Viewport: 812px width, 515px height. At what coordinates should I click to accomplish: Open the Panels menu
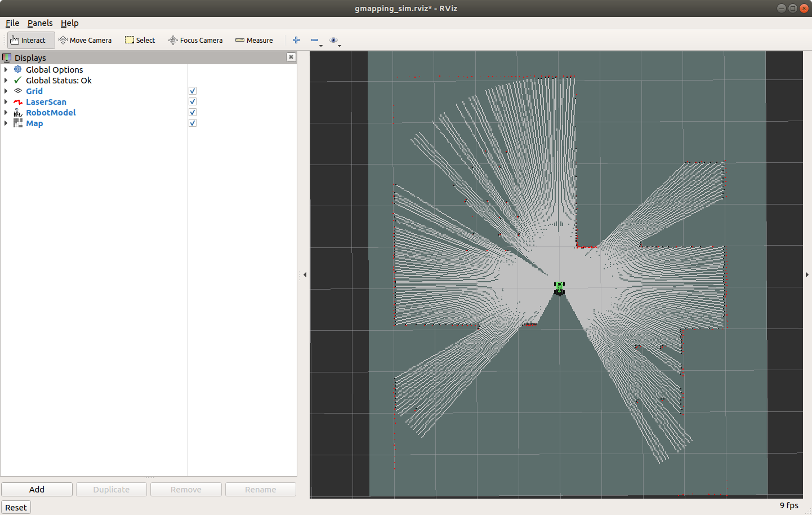tap(40, 23)
